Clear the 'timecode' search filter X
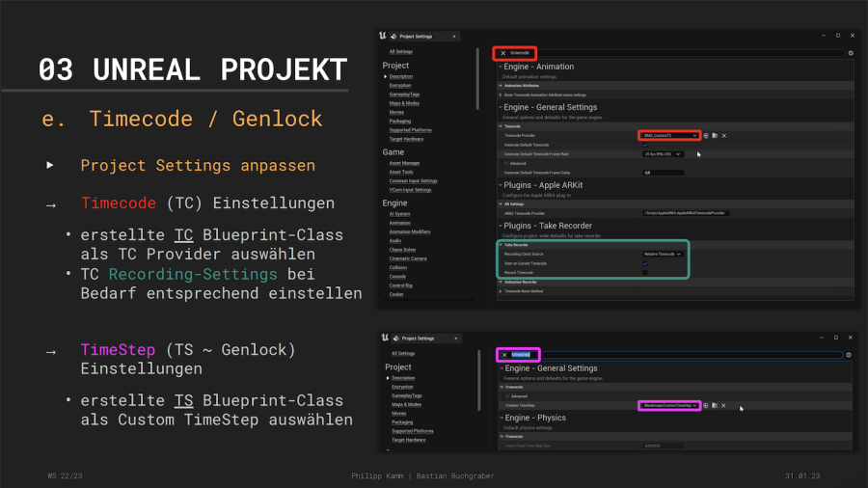 click(502, 53)
